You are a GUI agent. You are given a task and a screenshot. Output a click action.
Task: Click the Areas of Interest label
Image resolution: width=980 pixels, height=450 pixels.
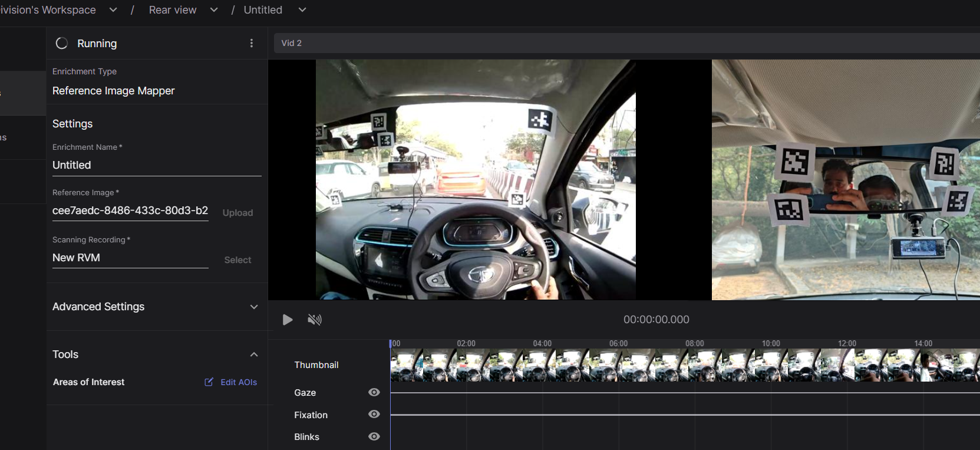[x=89, y=382]
